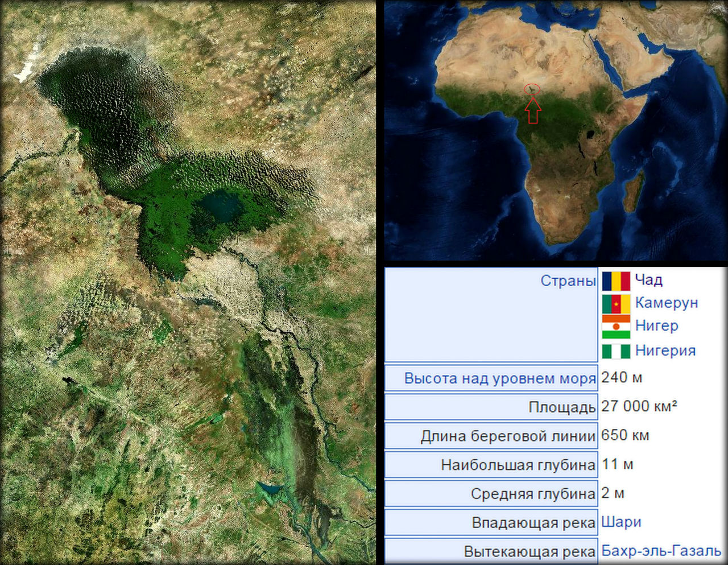The height and width of the screenshot is (565, 728).
Task: Click the Niger flag icon
Action: pyautogui.click(x=616, y=327)
